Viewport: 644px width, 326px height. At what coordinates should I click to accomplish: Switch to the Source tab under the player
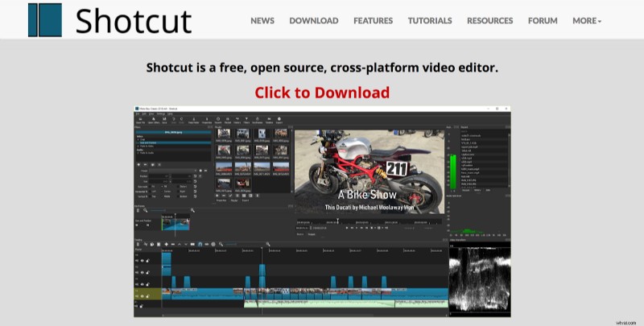pyautogui.click(x=300, y=234)
